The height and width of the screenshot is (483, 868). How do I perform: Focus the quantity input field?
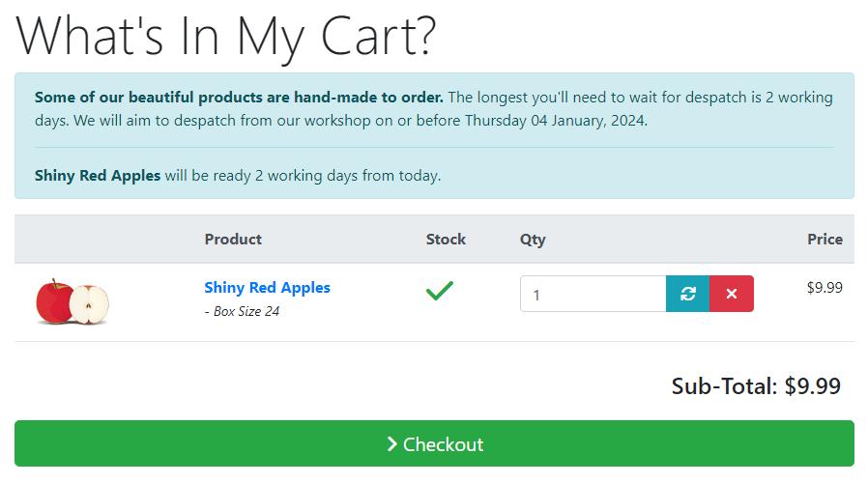pyautogui.click(x=593, y=294)
